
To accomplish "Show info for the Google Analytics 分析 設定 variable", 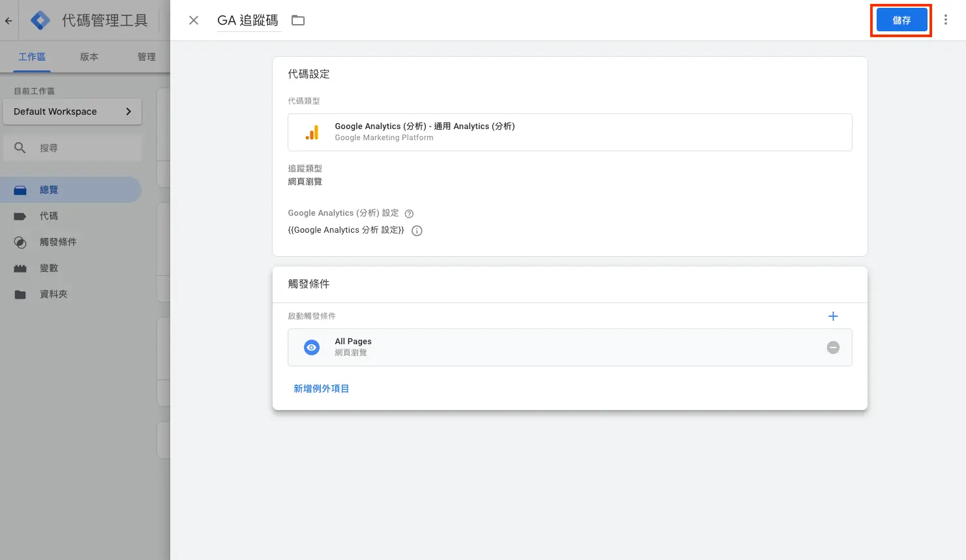I will click(417, 231).
